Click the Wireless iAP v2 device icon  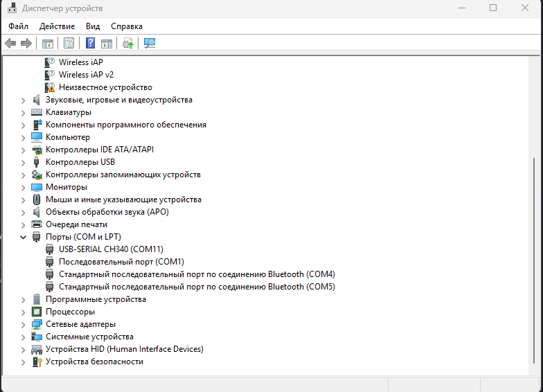coord(50,75)
